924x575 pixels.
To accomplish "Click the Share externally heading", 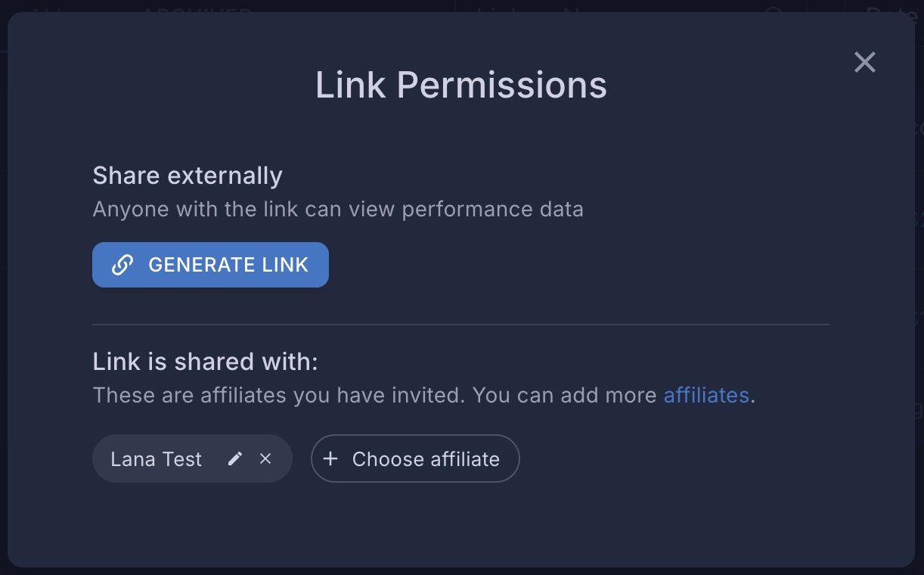I will point(188,176).
